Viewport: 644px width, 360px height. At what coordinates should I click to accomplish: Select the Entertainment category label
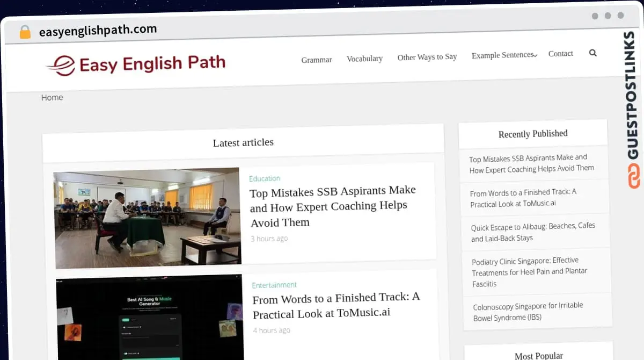coord(274,285)
